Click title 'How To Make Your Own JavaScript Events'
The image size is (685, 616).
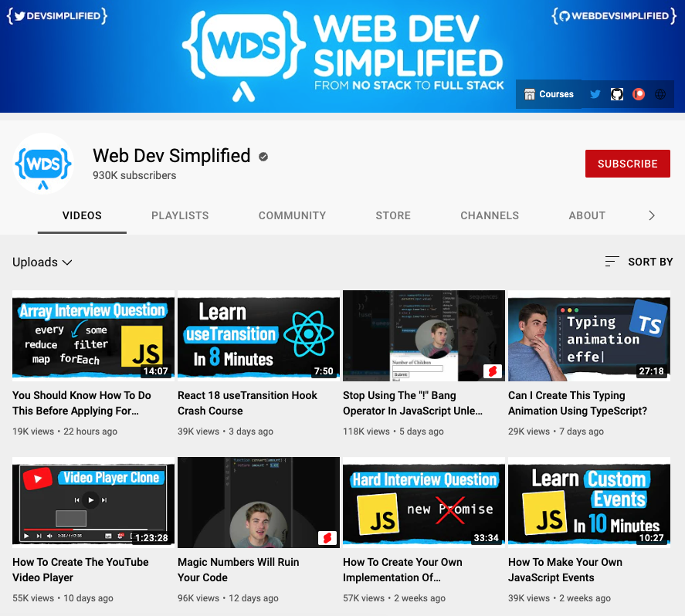[x=565, y=570]
